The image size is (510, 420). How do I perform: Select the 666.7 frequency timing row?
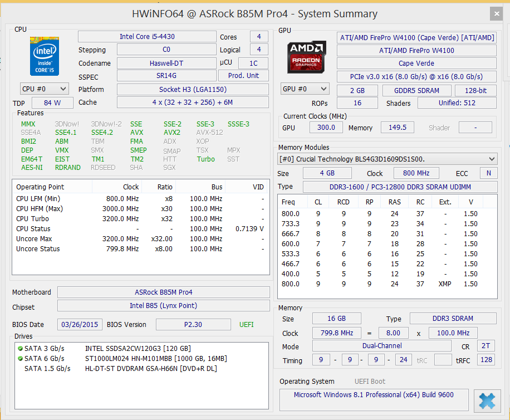pos(387,234)
